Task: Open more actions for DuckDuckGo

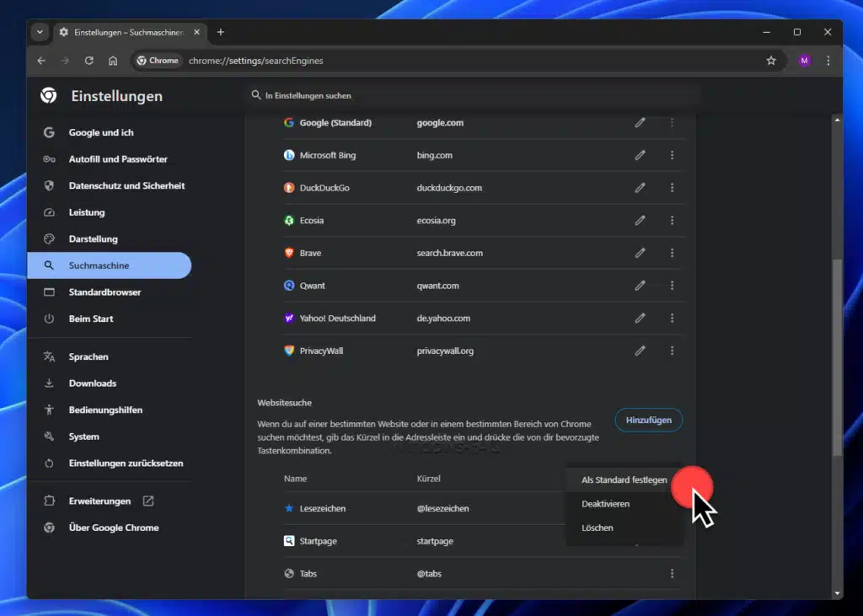Action: tap(672, 188)
